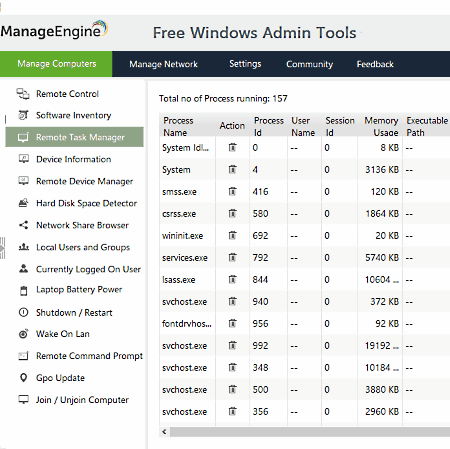Click horizontal scrollbar left arrow
This screenshot has height=449, width=450.
(x=164, y=432)
